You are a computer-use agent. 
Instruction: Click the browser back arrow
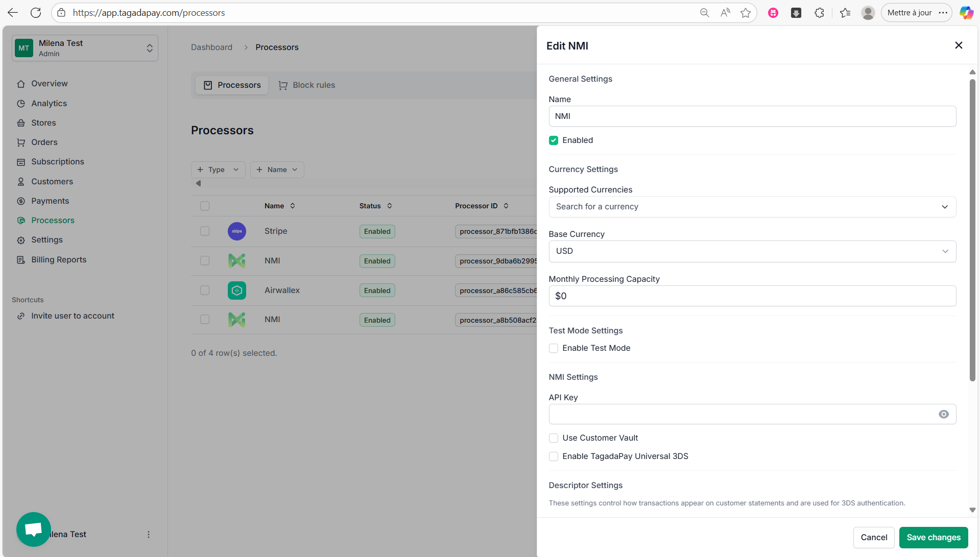click(x=13, y=13)
